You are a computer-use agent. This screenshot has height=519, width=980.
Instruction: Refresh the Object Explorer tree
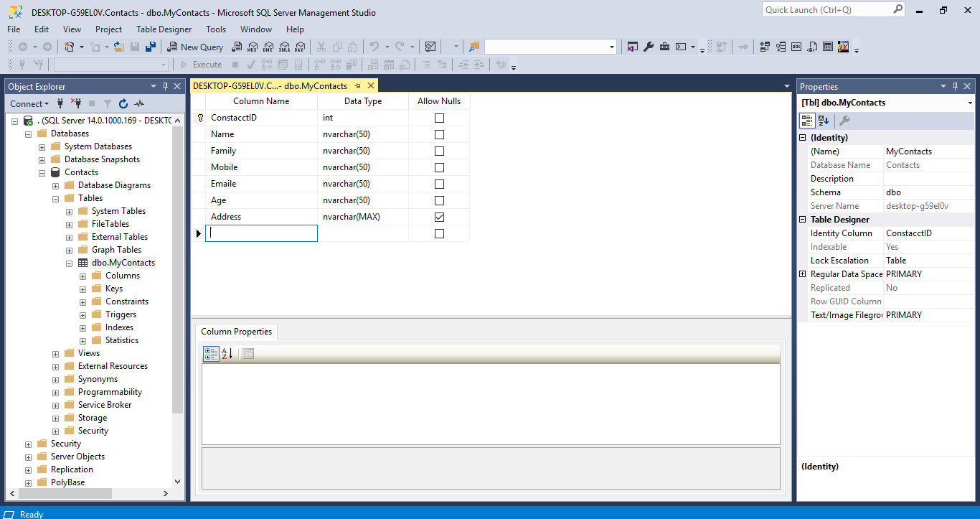(x=123, y=103)
